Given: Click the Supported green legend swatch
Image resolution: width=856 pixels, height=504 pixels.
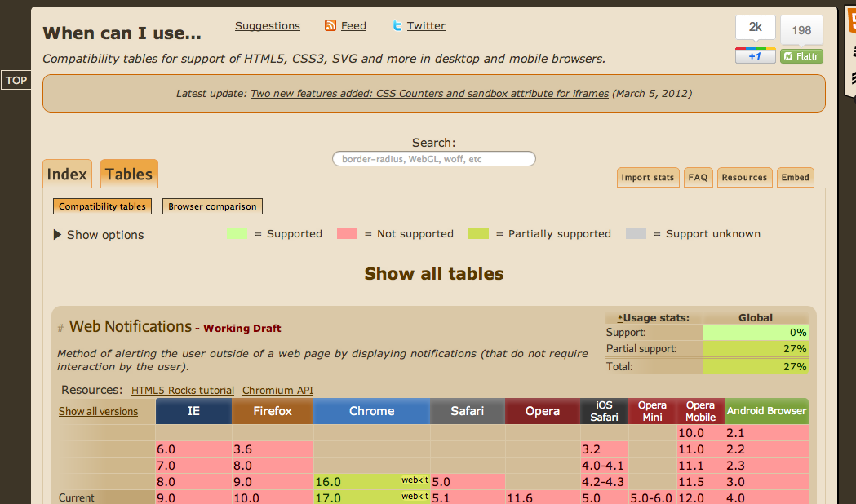Looking at the screenshot, I should (237, 233).
